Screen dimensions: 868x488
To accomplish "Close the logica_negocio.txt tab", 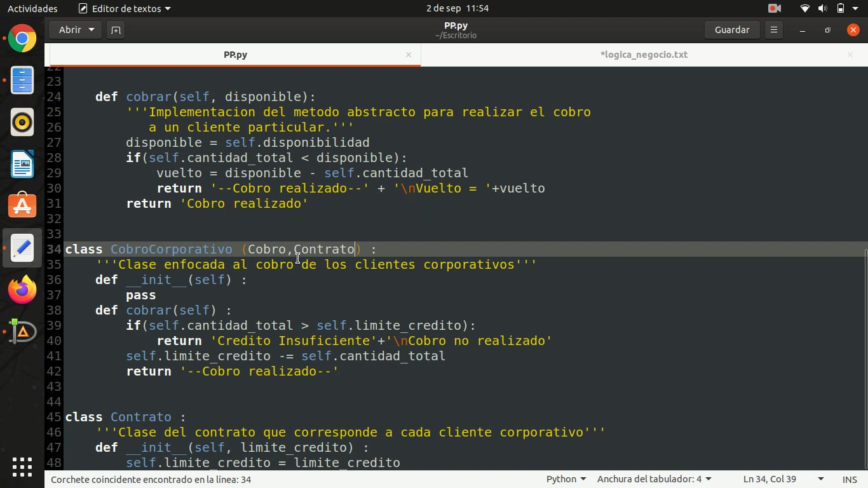I will [x=850, y=55].
